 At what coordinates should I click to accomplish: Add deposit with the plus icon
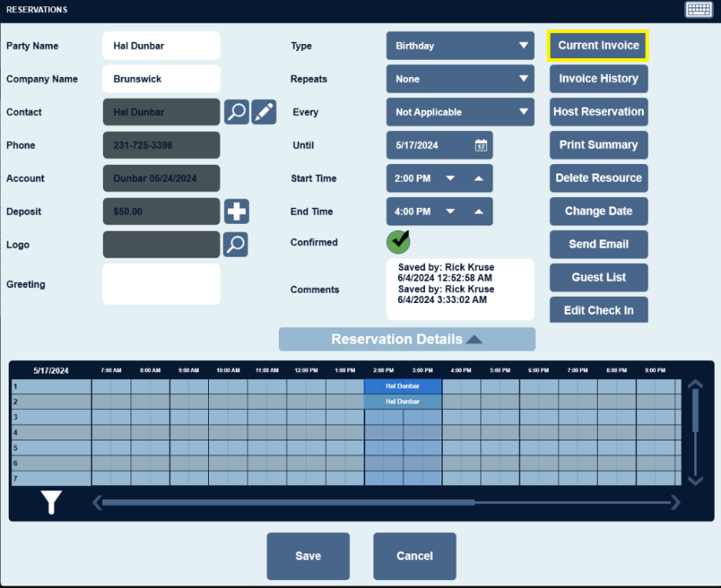236,211
